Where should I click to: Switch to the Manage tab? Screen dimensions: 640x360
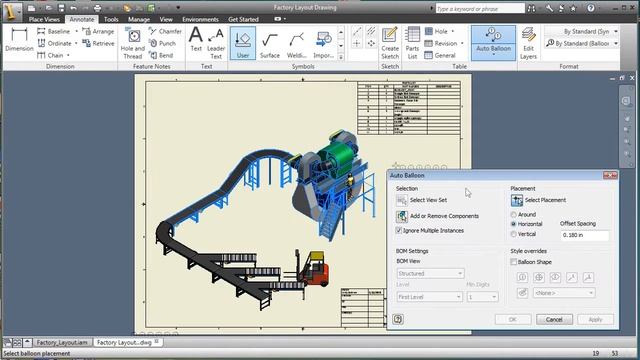point(139,19)
